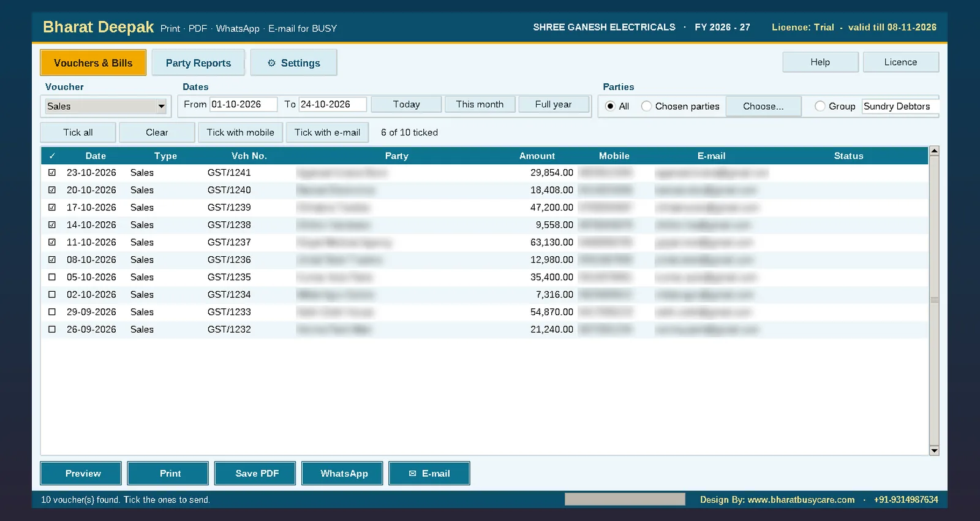Click the Tick all button

78,132
